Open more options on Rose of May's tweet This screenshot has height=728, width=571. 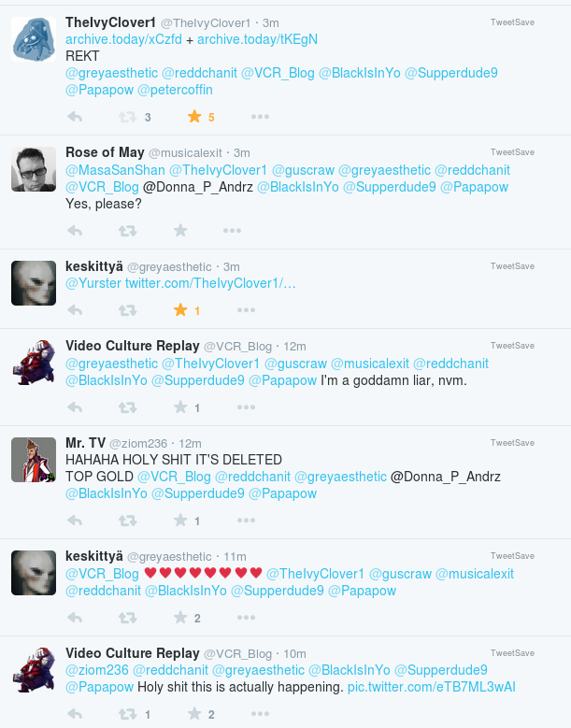pos(232,230)
